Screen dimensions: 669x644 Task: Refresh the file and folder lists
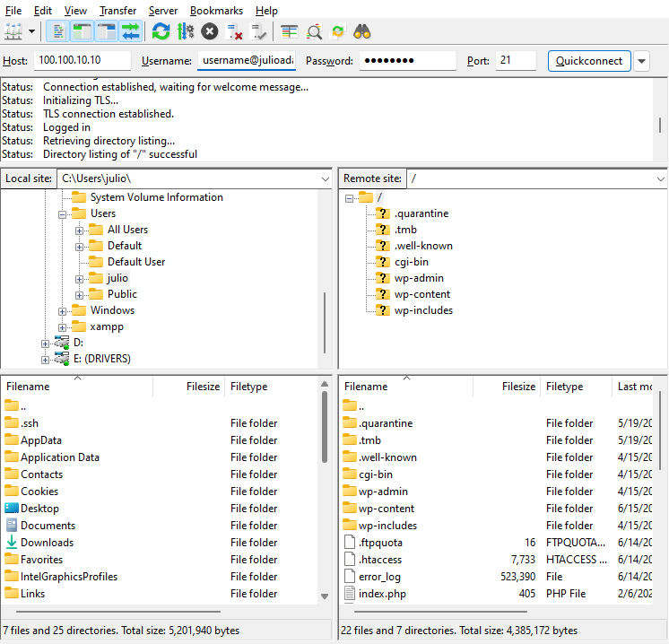161,31
